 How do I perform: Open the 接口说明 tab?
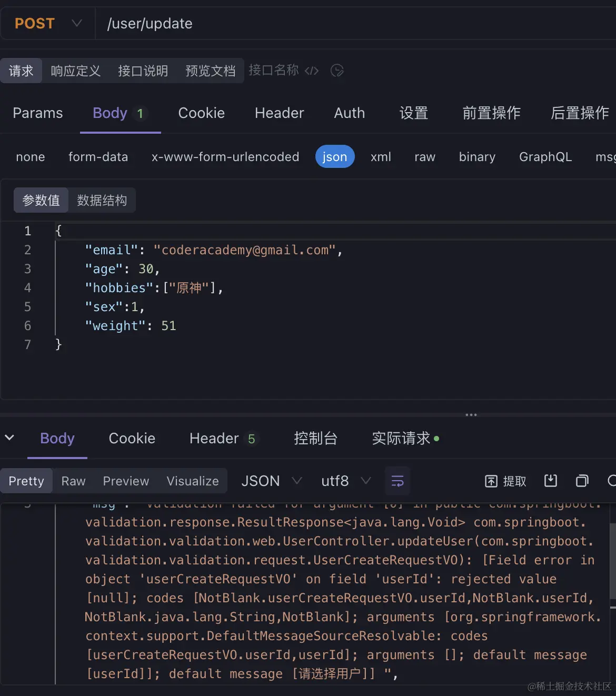tap(143, 71)
